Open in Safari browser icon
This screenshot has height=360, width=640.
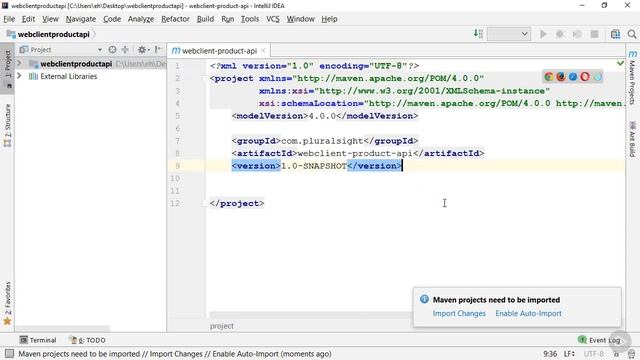573,77
